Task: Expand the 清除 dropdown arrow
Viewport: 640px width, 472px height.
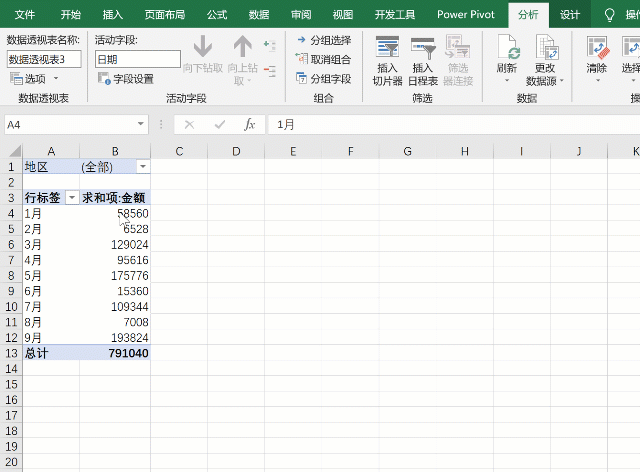Action: 598,80
